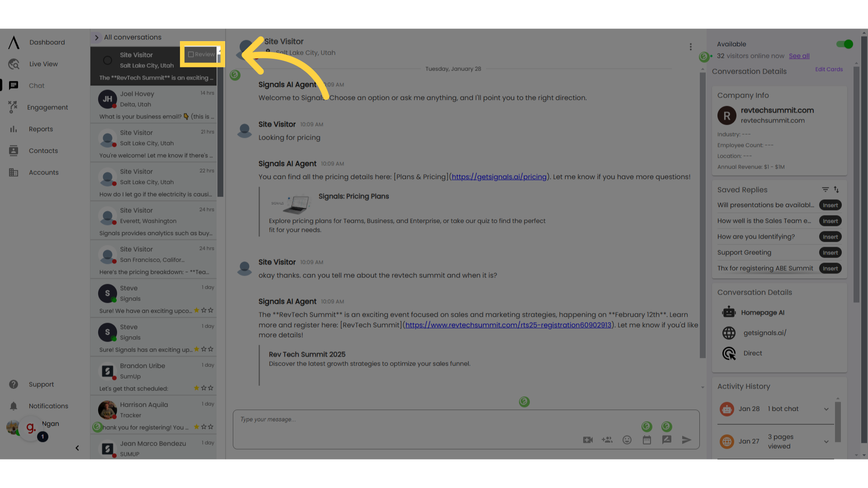Open the San Francisco visitor conversation

[154, 260]
